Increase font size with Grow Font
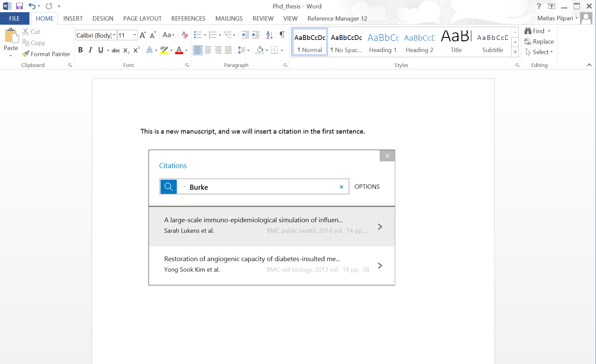The height and width of the screenshot is (364, 596). click(x=143, y=35)
